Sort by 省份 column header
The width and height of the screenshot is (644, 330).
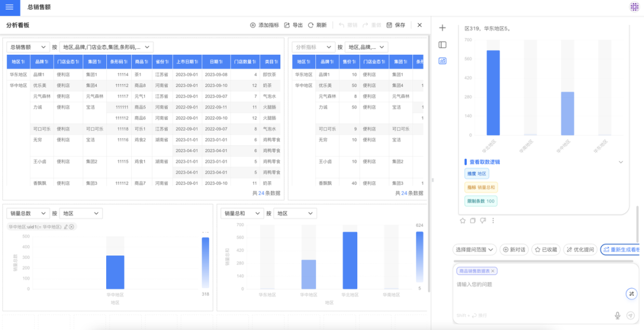(x=162, y=61)
